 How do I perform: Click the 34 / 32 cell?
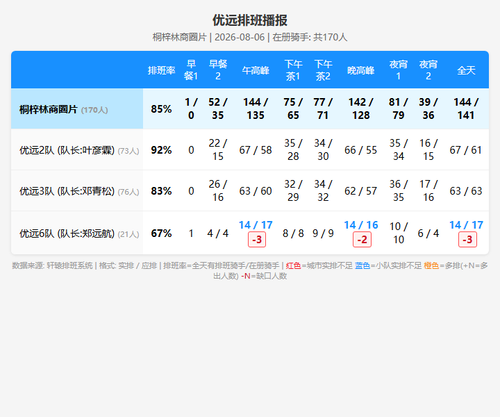click(323, 191)
